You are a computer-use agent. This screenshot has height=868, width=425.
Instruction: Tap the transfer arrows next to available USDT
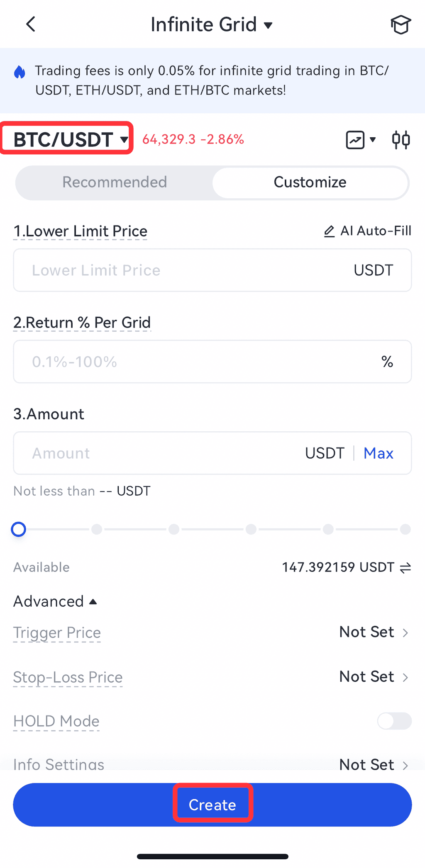coord(405,567)
